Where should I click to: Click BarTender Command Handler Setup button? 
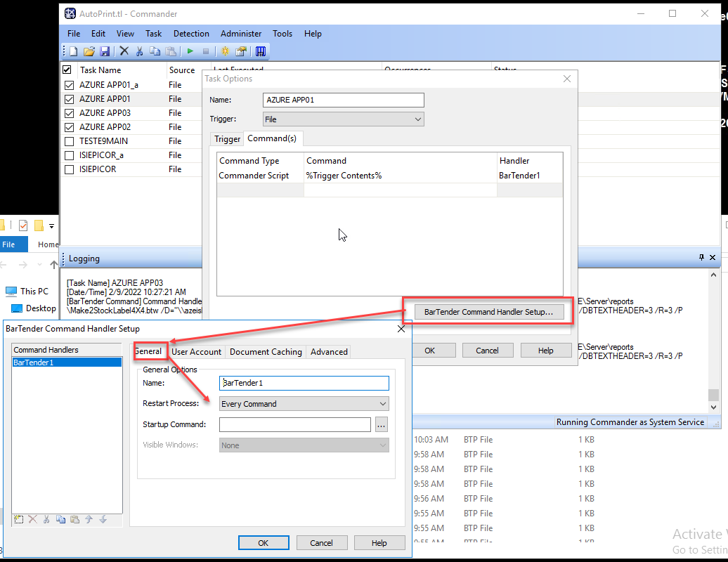[488, 312]
